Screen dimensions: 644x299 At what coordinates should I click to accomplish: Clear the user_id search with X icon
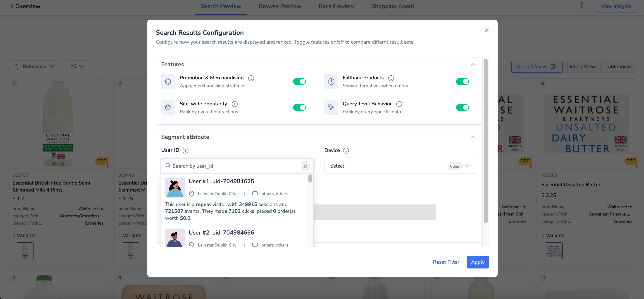pyautogui.click(x=305, y=166)
